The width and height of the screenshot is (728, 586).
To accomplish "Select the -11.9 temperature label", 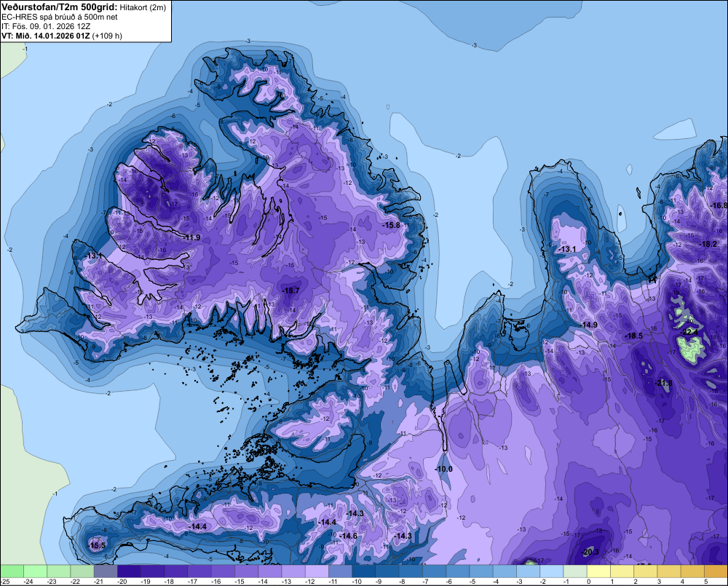I will click(191, 238).
